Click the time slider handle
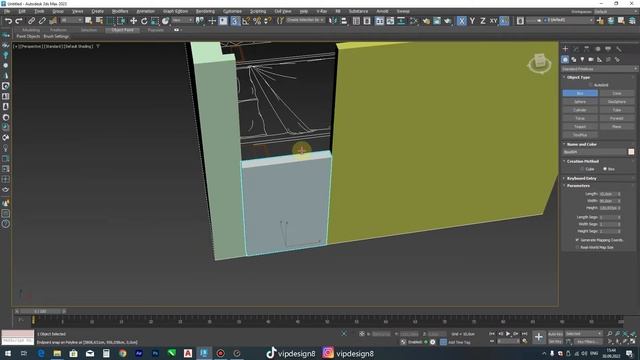The image size is (640, 360). click(40, 311)
